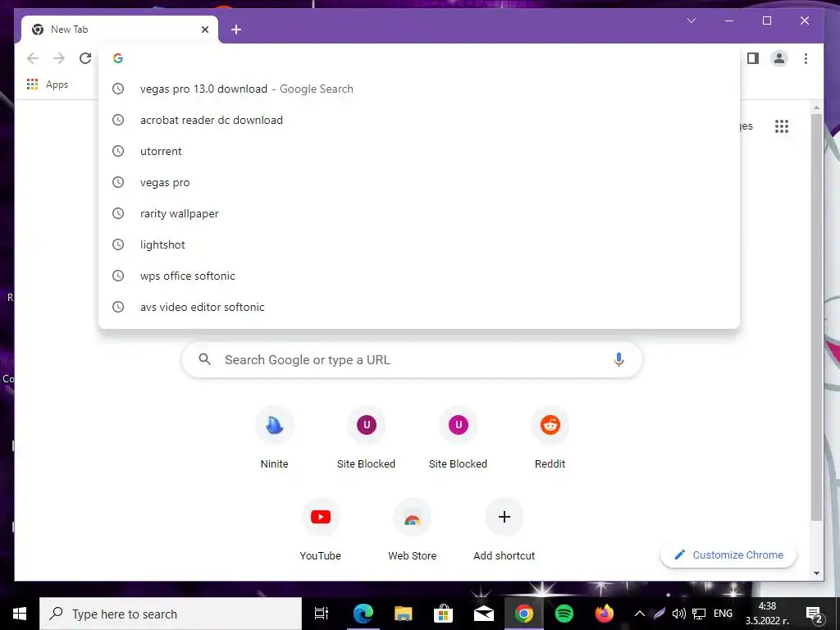Reload the page with the refresh icon
Viewport: 840px width, 630px height.
85,58
